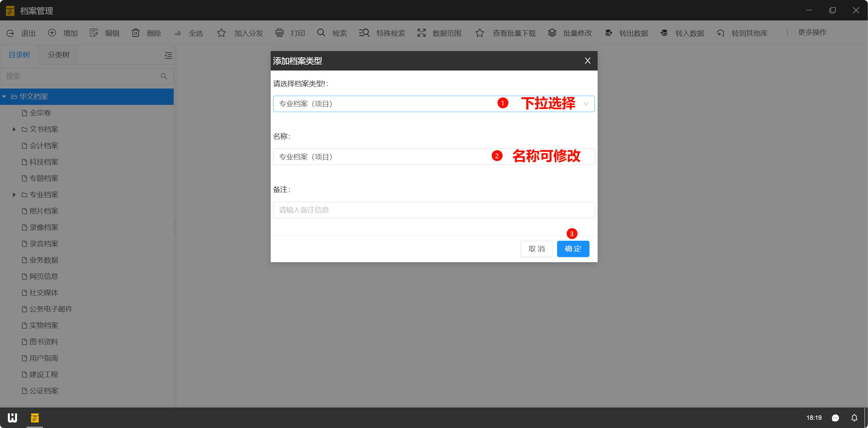Image resolution: width=868 pixels, height=428 pixels.
Task: Click the special search icon
Action: click(x=364, y=33)
